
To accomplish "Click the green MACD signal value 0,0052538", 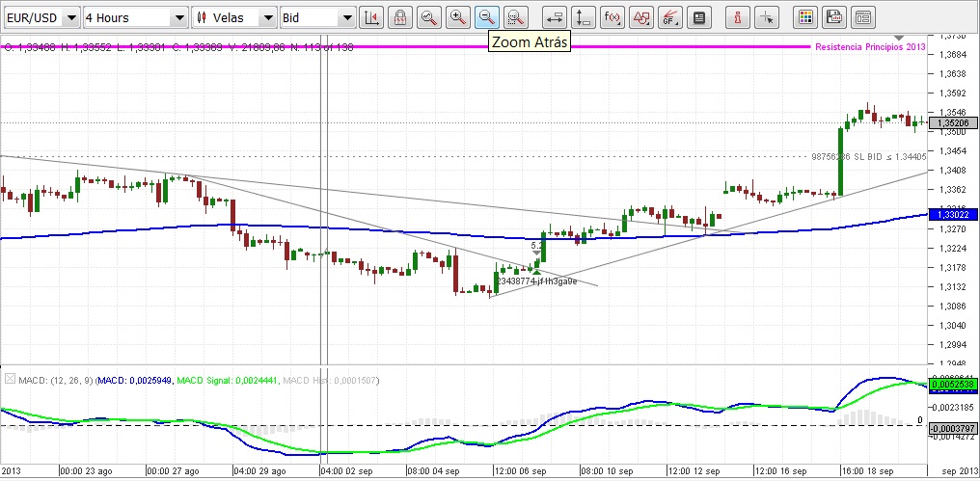I will point(954,385).
